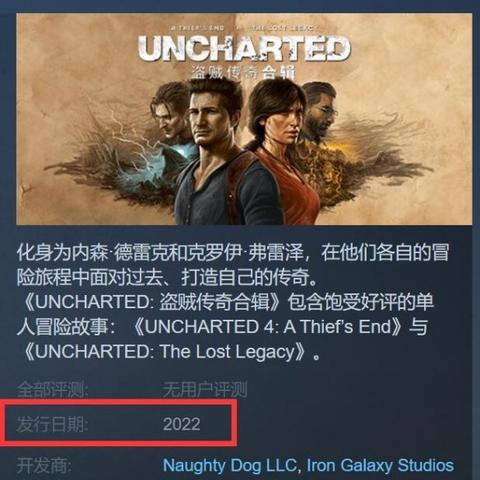Click the 发行日期 label
The height and width of the screenshot is (480, 480).
tap(52, 424)
